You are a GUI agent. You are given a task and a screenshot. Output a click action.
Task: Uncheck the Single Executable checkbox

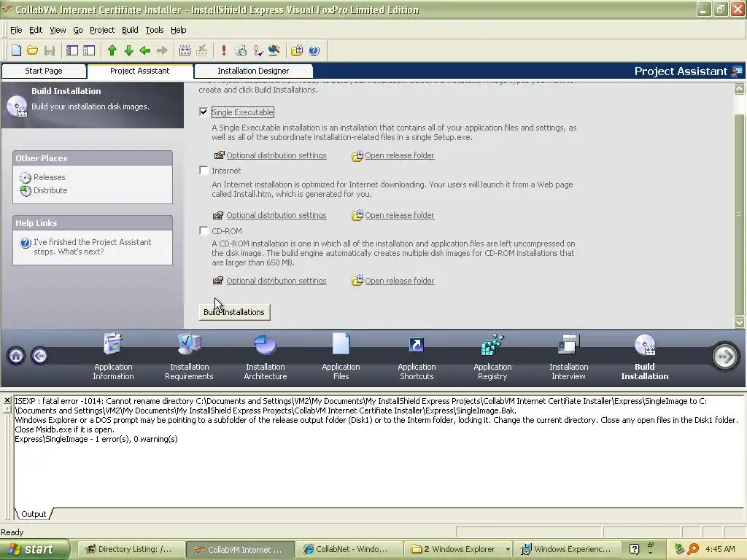pos(204,112)
